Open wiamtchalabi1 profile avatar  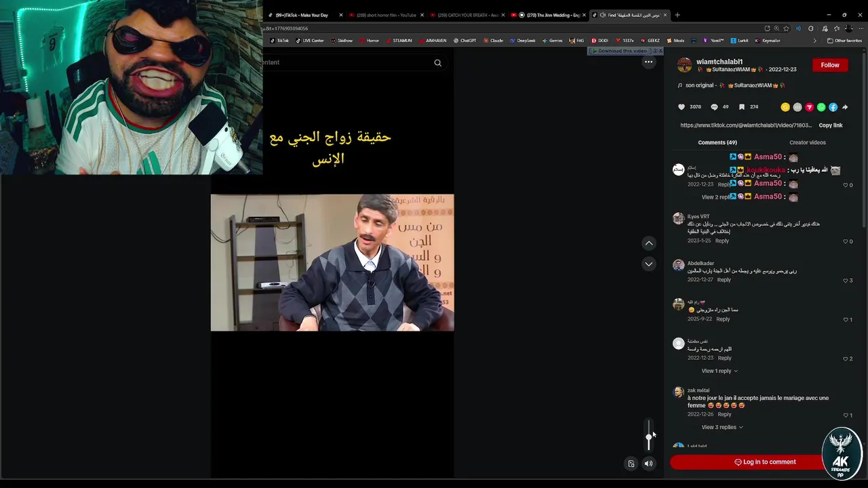[x=684, y=65]
